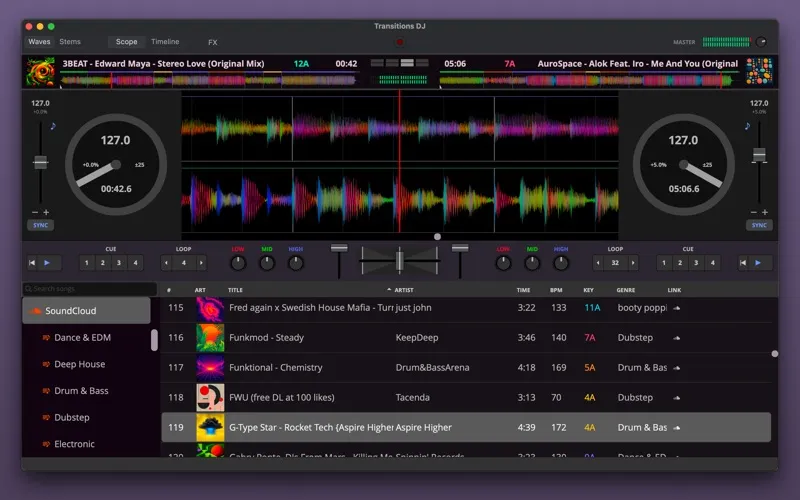Open the Drum & Bass playlist
Screen dimensions: 800x500
(81, 390)
